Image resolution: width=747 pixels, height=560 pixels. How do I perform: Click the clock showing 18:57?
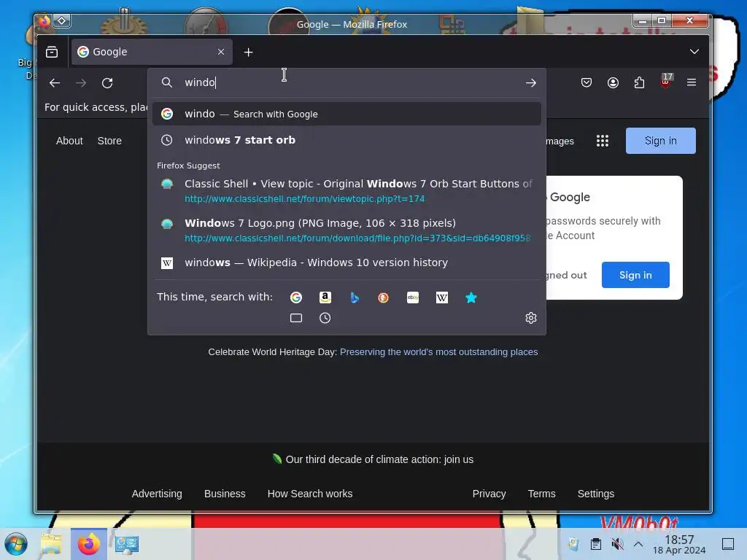tap(679, 544)
